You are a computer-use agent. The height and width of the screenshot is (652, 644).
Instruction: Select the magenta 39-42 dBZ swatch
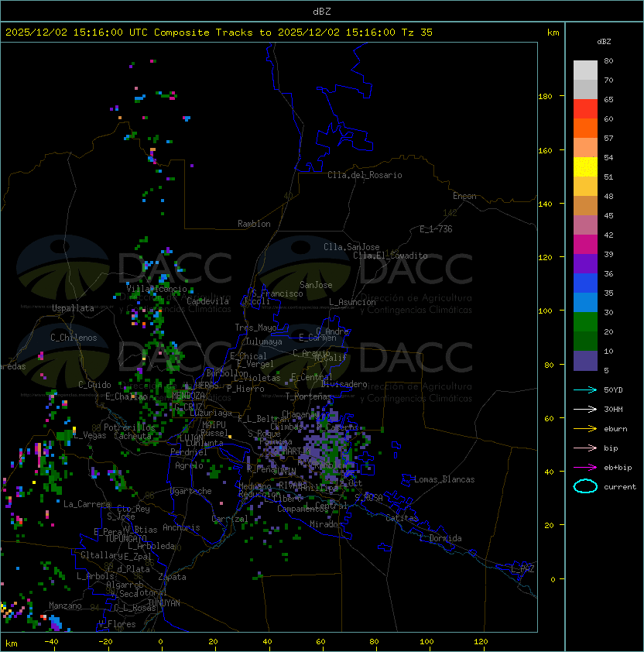click(585, 245)
